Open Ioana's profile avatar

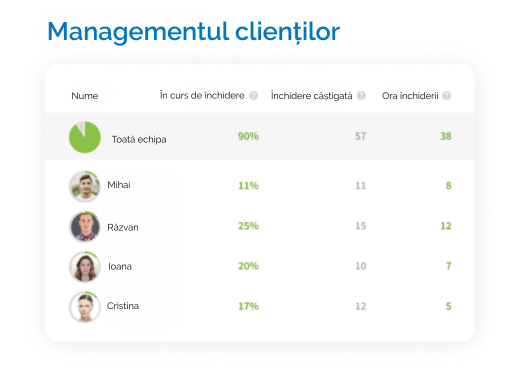click(85, 267)
